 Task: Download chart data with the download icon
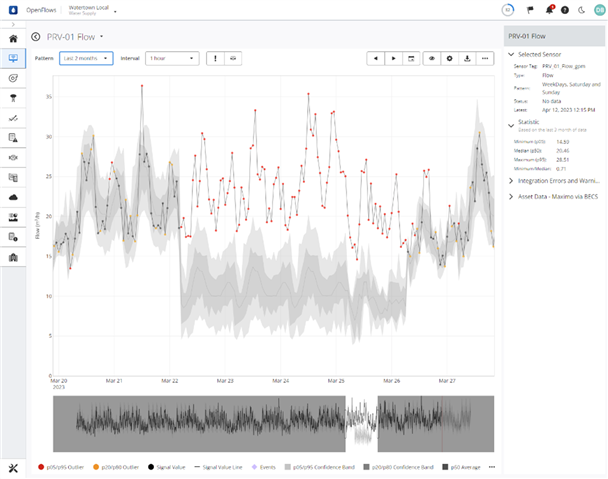coord(467,58)
